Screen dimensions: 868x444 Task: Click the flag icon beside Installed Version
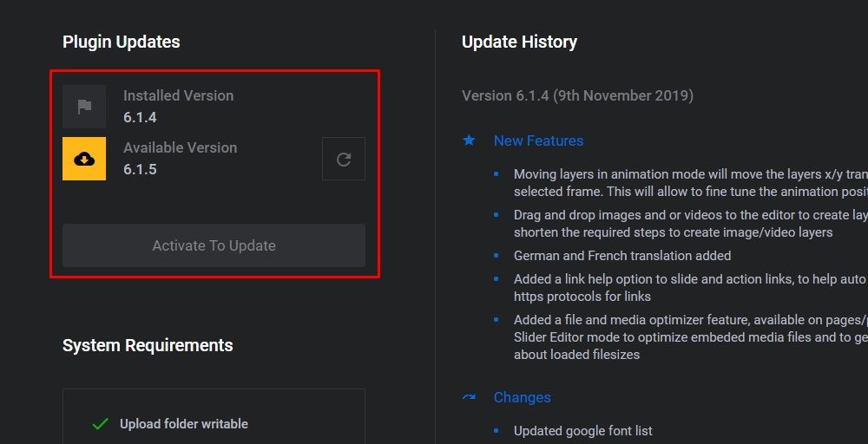coord(84,107)
